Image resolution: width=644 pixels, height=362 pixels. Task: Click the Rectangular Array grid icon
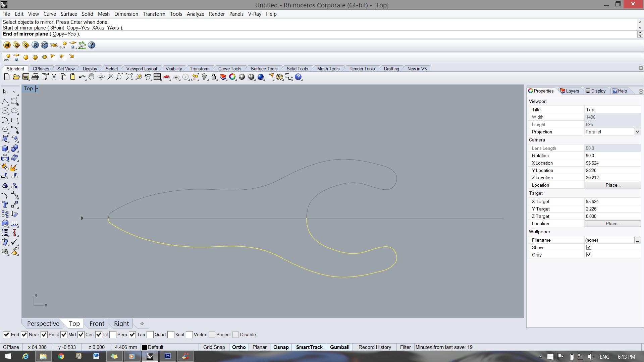(x=5, y=233)
